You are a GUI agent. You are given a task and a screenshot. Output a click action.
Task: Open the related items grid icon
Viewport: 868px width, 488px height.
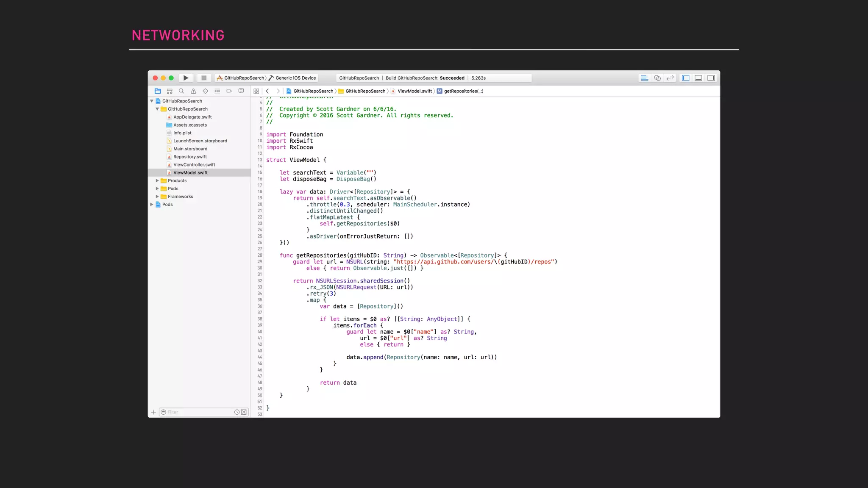[256, 91]
